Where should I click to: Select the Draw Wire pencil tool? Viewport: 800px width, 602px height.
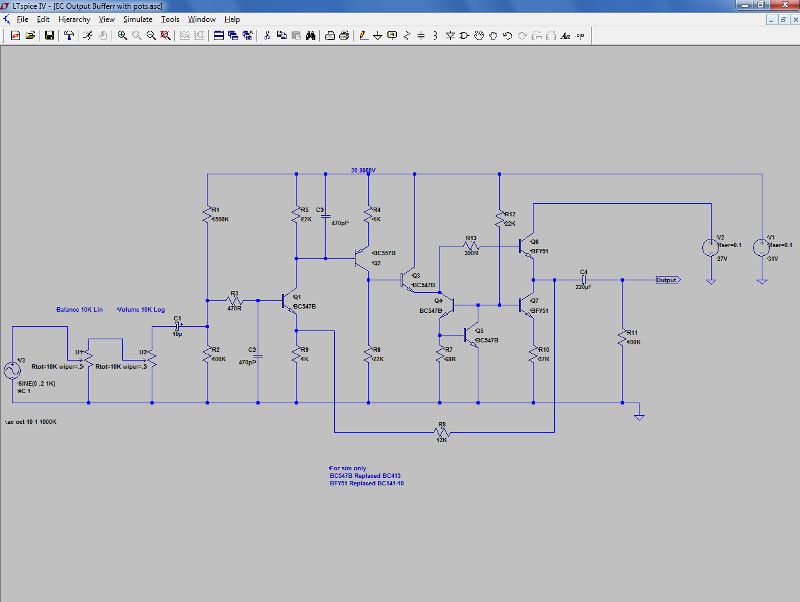coord(363,36)
